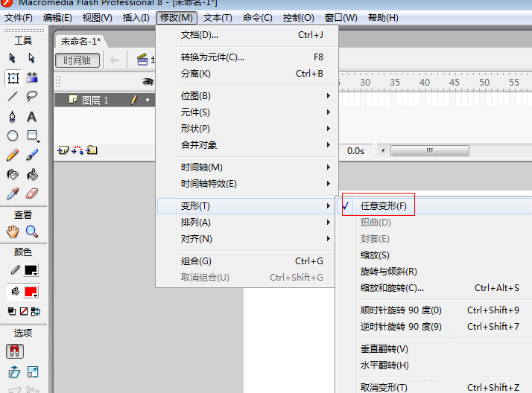Image resolution: width=532 pixels, height=393 pixels.
Task: Click the fill color bucket icon
Action: tap(15, 291)
